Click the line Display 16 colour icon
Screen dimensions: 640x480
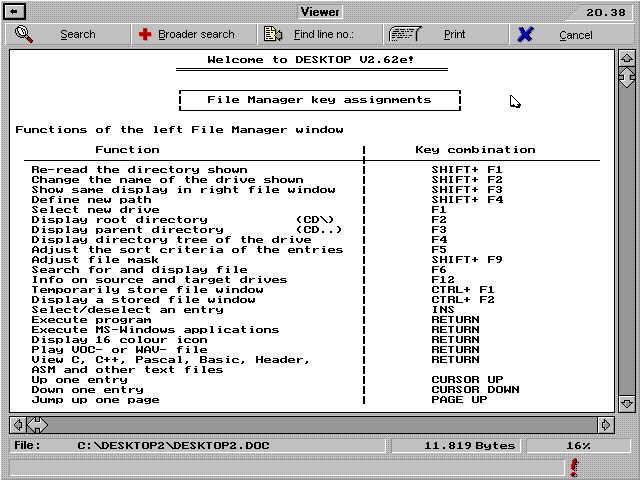(119, 340)
